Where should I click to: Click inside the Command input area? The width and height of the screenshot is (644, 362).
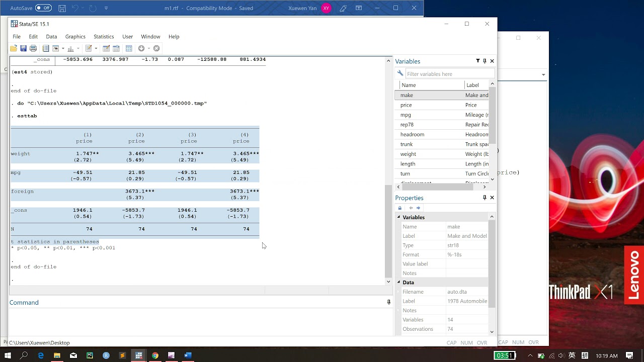[x=200, y=321]
